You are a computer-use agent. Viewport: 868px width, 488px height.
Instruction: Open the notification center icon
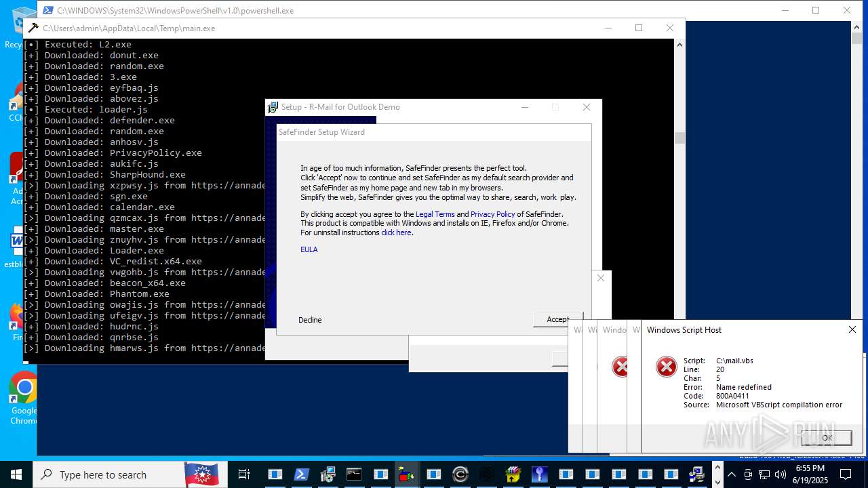tap(846, 474)
